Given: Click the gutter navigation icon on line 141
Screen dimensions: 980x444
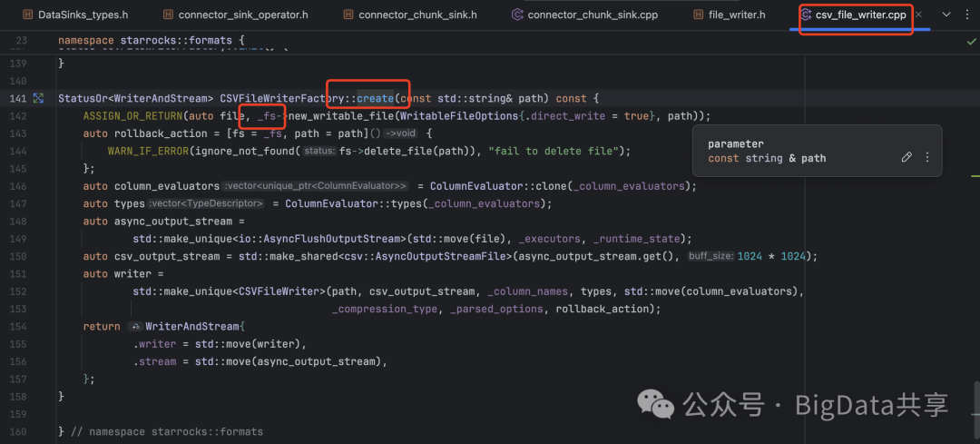Looking at the screenshot, I should click(38, 98).
